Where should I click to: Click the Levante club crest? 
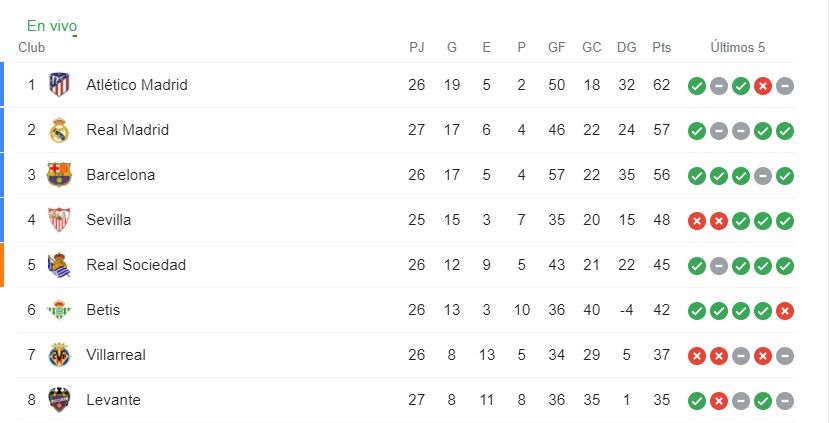59,400
